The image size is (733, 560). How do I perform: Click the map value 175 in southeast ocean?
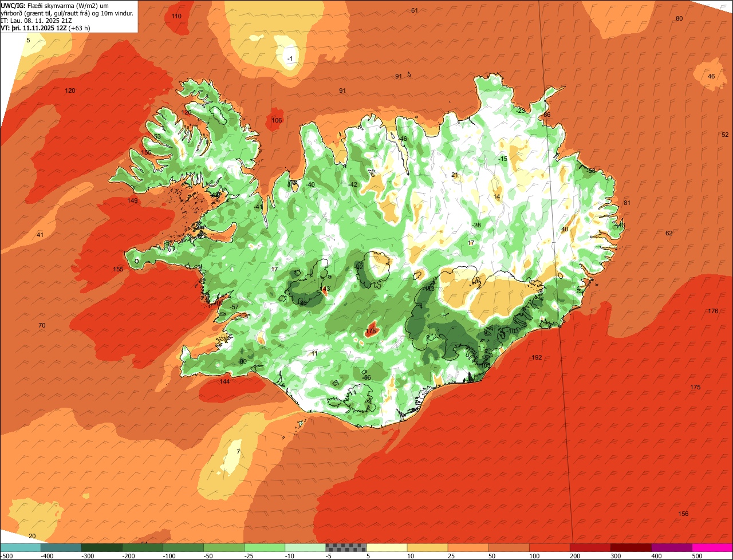(x=695, y=388)
